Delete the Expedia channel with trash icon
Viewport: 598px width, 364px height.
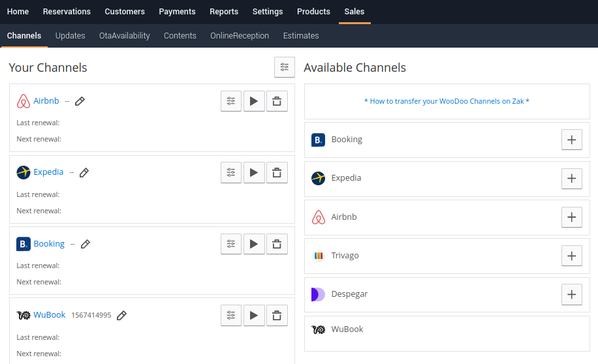coord(277,173)
